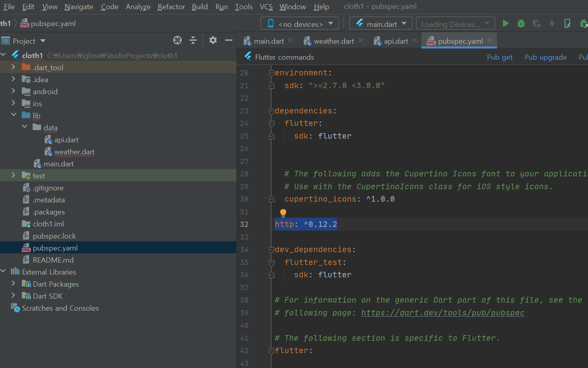Viewport: 588px width, 368px height.
Task: Hide the Project panel with the minus icon
Action: pos(229,40)
